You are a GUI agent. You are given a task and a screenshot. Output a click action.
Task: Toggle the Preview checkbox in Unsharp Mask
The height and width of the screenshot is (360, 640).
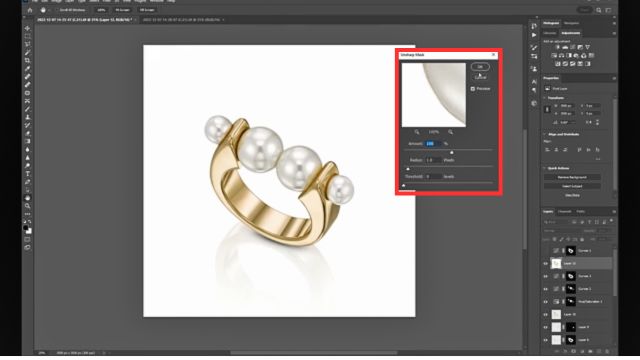click(x=473, y=89)
